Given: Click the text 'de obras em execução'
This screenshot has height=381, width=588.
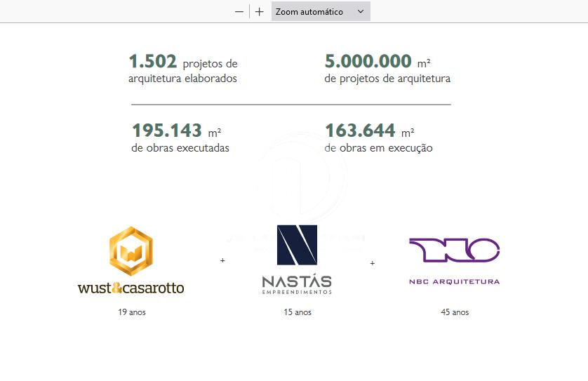Looking at the screenshot, I should coord(378,148).
